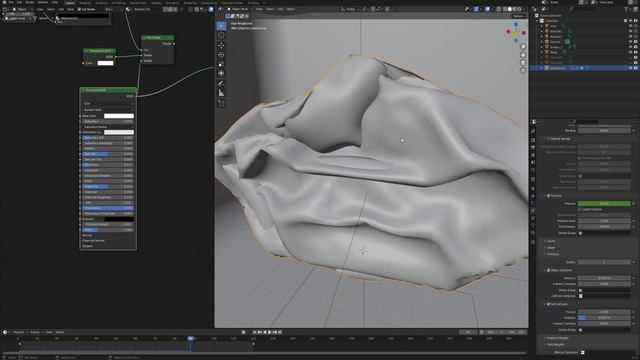Open the Window menu

coord(43,2)
